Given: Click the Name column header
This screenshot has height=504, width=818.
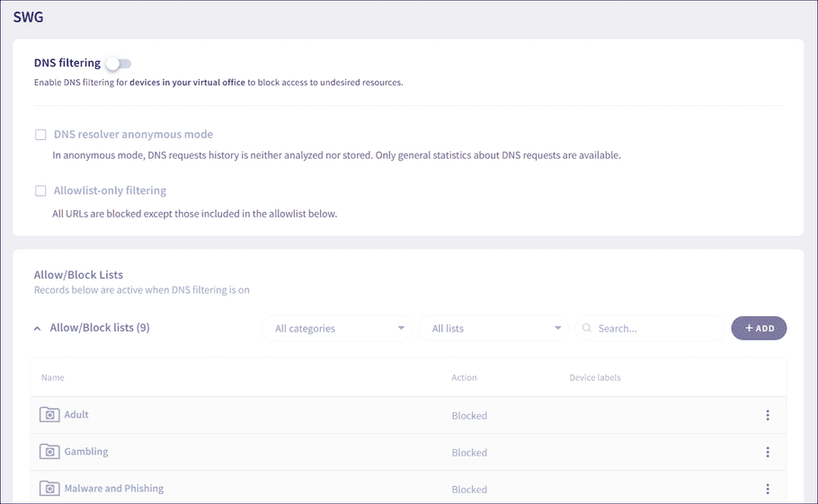Looking at the screenshot, I should [x=53, y=377].
